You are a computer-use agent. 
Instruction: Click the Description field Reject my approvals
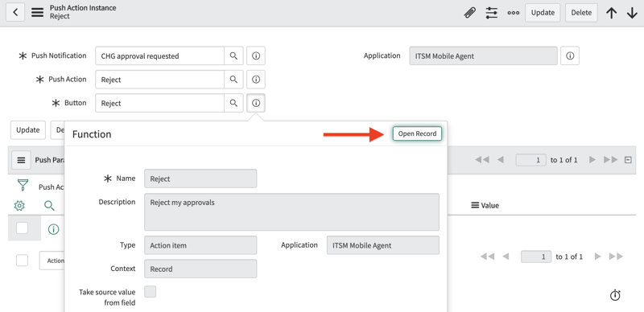(x=291, y=212)
